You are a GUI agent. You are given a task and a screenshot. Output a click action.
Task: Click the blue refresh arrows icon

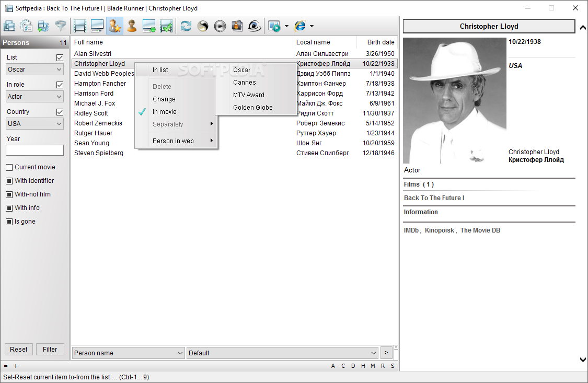pos(186,26)
